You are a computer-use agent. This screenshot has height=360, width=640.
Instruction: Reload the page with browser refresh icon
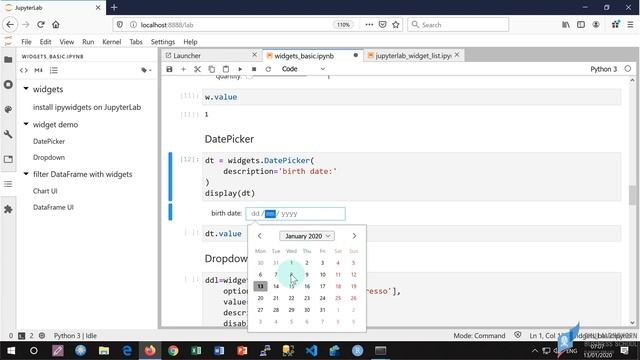pos(40,24)
